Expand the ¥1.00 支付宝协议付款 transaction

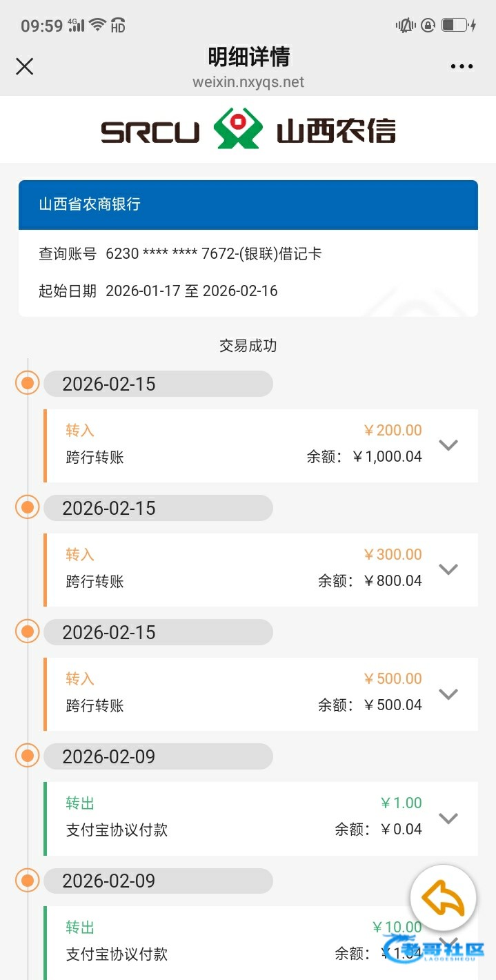pyautogui.click(x=448, y=818)
